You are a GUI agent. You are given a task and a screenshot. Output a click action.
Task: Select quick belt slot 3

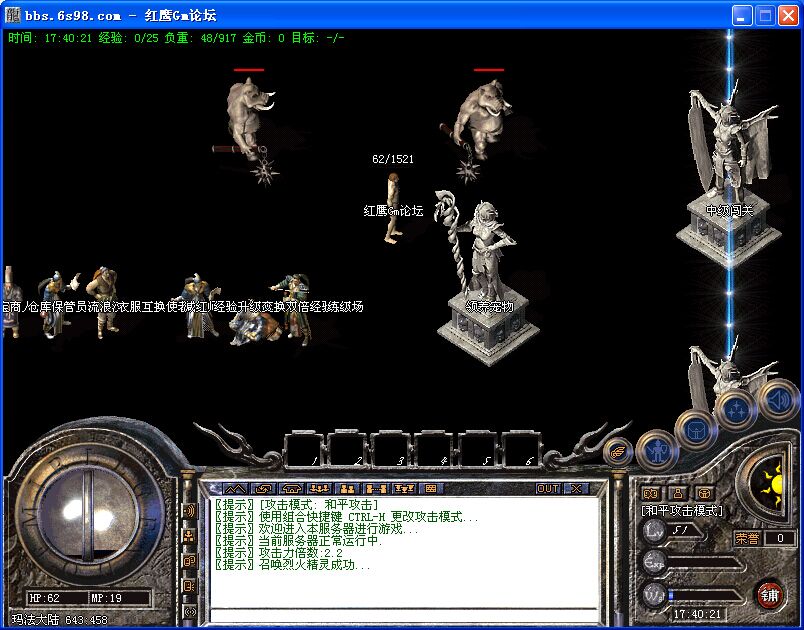click(390, 450)
